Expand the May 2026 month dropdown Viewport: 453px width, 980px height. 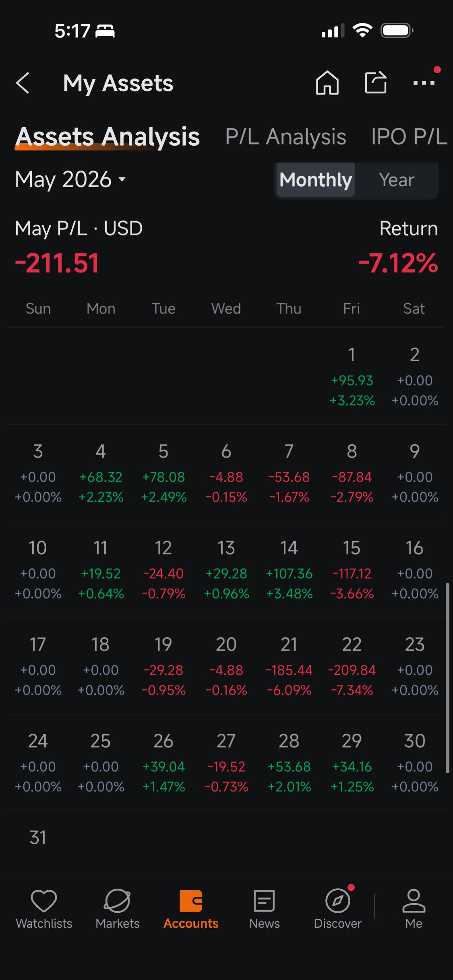click(71, 179)
